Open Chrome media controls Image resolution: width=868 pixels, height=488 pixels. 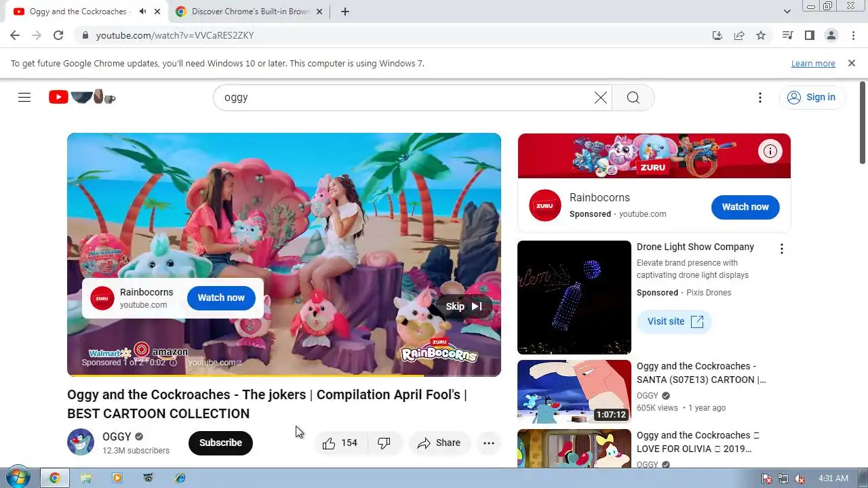point(788,35)
